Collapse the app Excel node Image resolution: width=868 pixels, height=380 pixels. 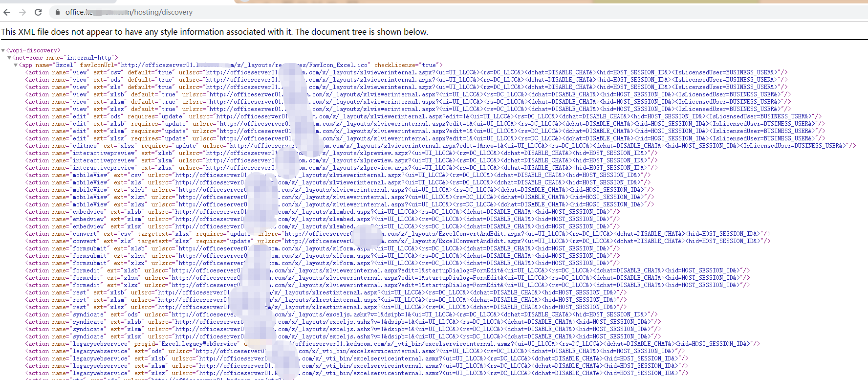tap(16, 65)
